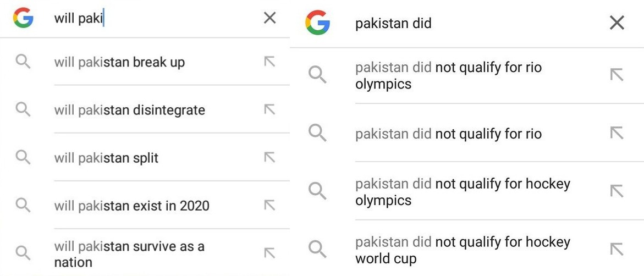
Task: Click into the 'pakistan did' search field
Action: 476,23
